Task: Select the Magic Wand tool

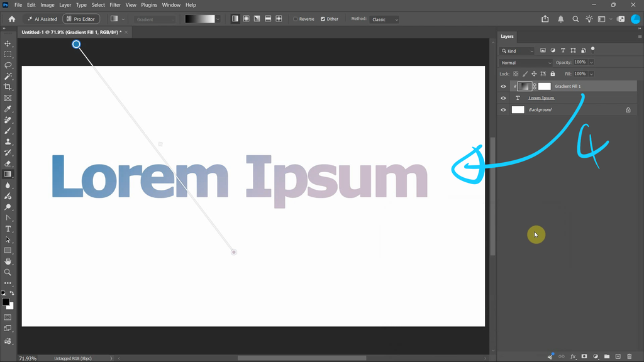Action: pyautogui.click(x=8, y=76)
